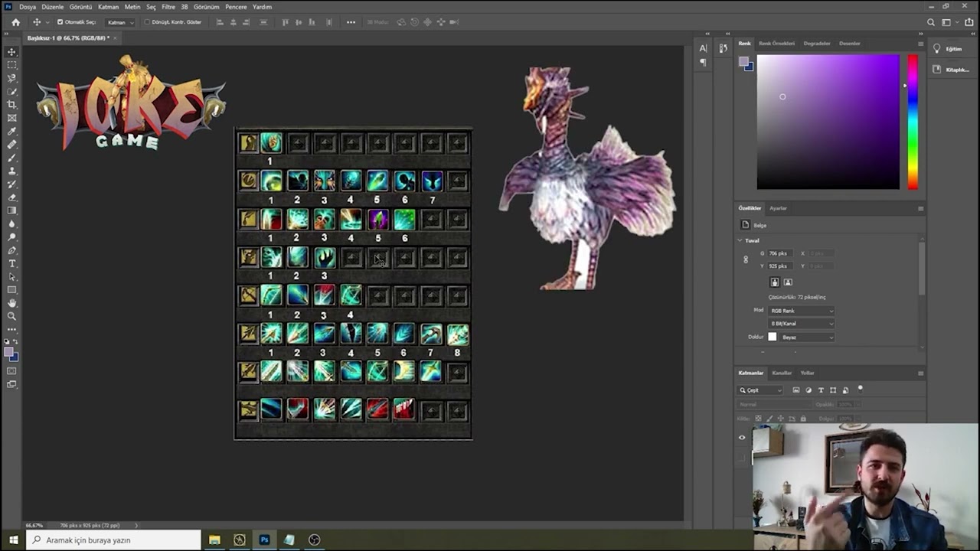
Task: Select the Eraser tool
Action: 11,197
